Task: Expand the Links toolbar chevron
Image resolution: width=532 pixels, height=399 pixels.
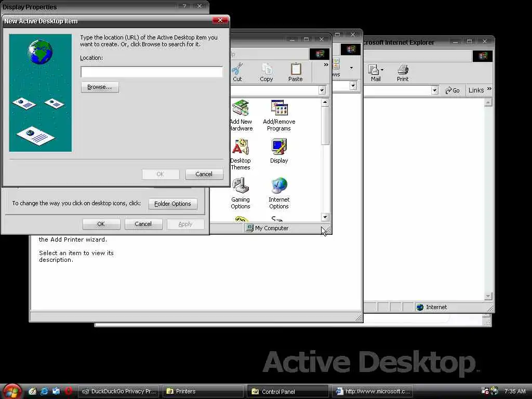Action: 489,88
